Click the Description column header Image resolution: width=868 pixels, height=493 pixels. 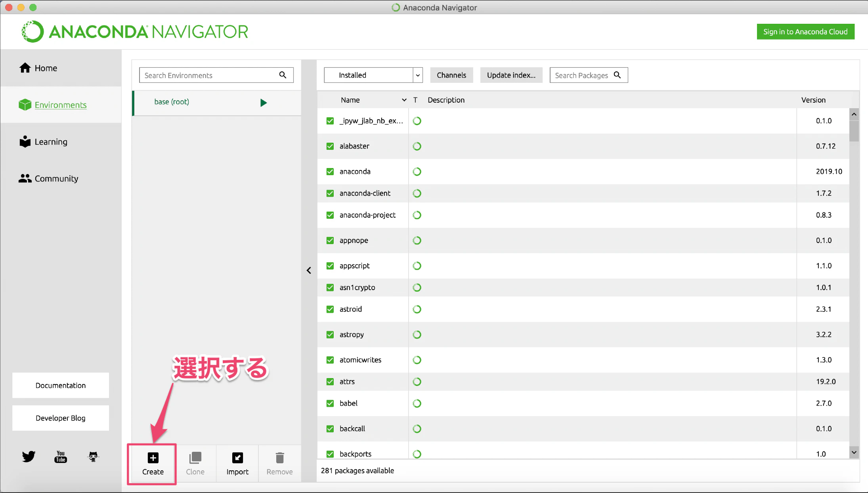point(446,100)
